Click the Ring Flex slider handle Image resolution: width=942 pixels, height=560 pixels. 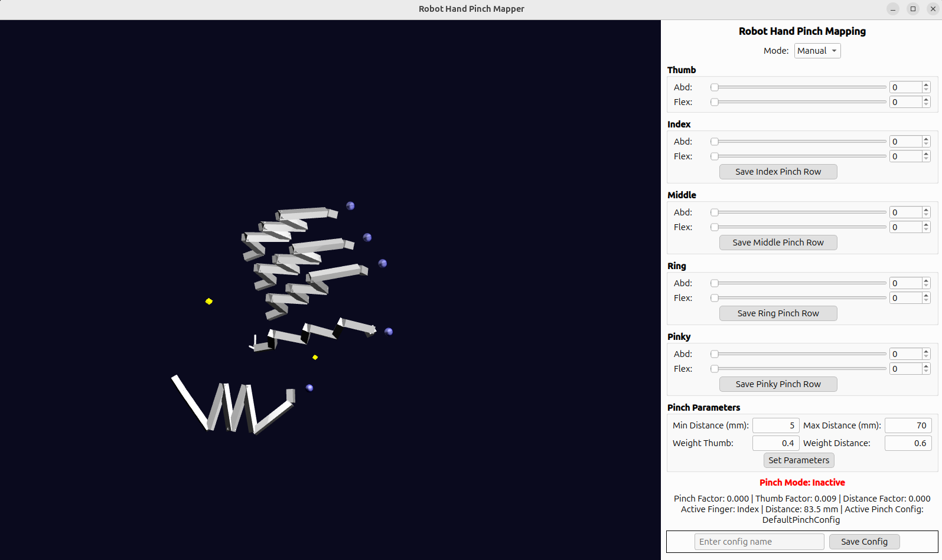point(715,298)
